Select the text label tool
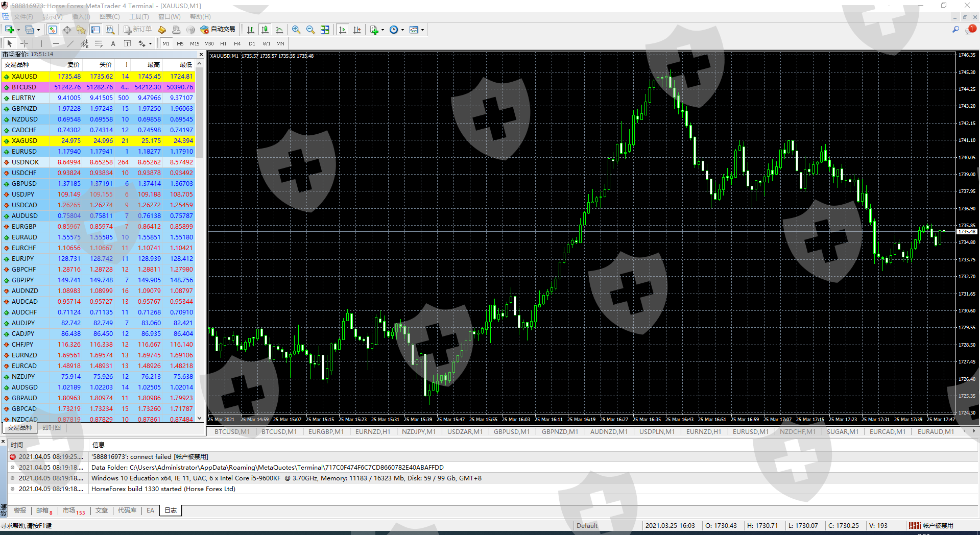 tap(113, 44)
